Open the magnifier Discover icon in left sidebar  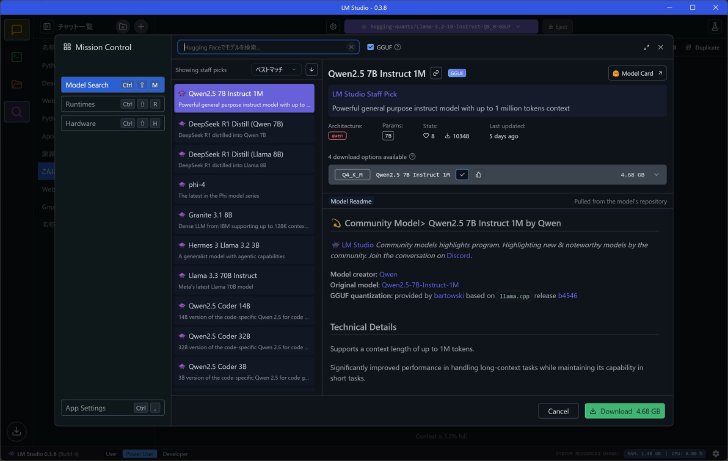[x=17, y=112]
